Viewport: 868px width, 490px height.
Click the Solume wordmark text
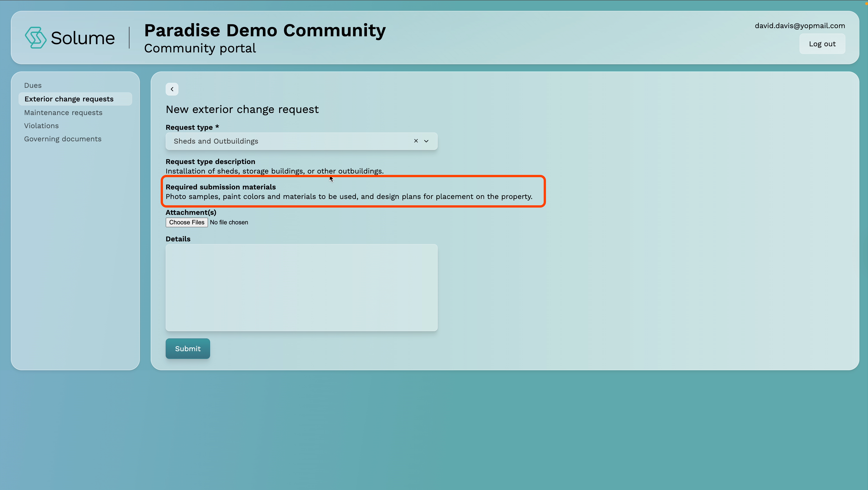(x=82, y=38)
